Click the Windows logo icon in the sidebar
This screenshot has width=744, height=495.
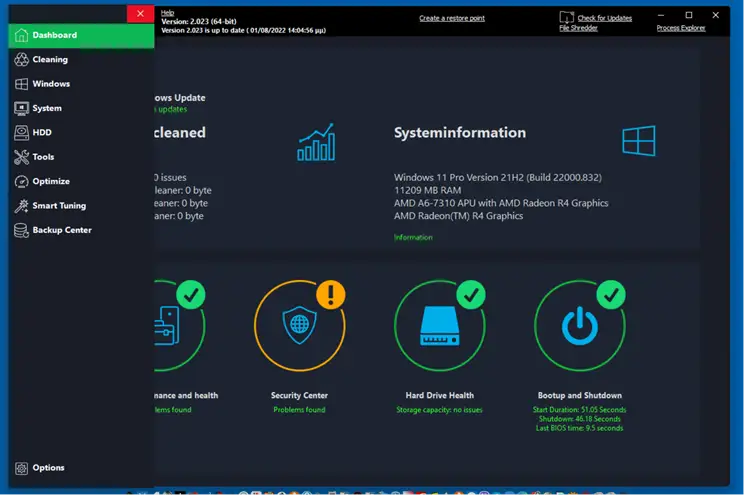coord(21,84)
